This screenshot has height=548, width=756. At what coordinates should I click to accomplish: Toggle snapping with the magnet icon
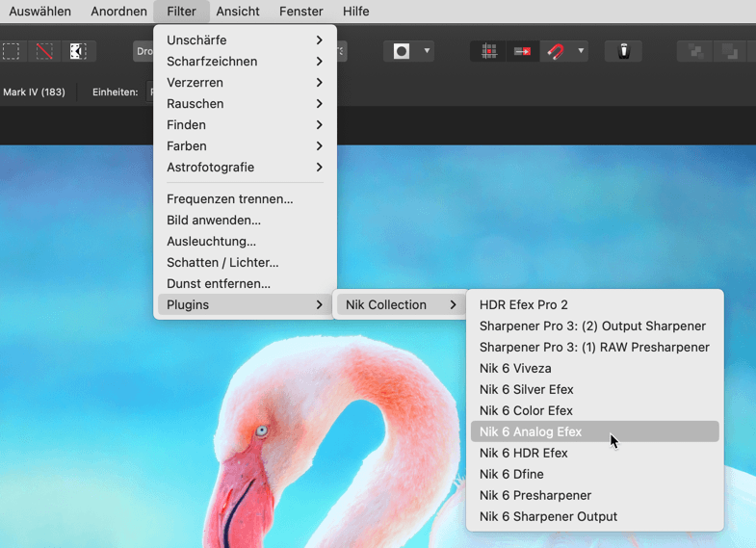click(x=556, y=51)
